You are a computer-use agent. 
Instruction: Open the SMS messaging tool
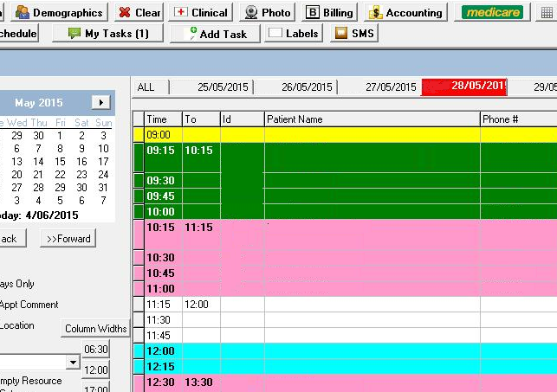click(355, 33)
